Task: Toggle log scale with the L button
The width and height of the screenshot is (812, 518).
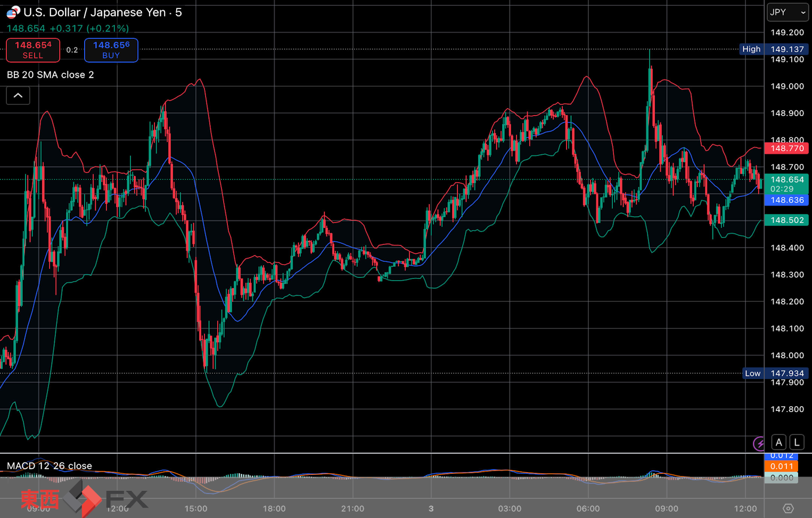Action: coord(797,442)
